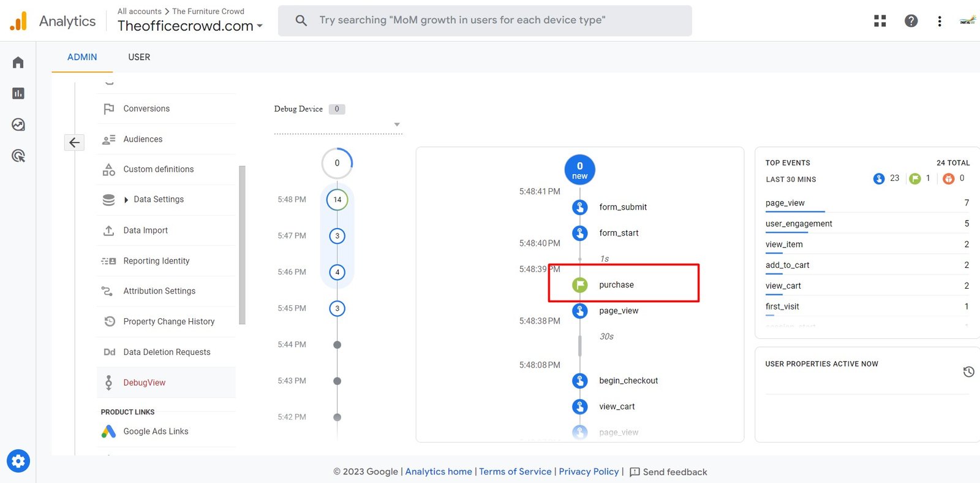Select the 5:46 PM minute bubble
The image size is (980, 483).
click(x=337, y=272)
